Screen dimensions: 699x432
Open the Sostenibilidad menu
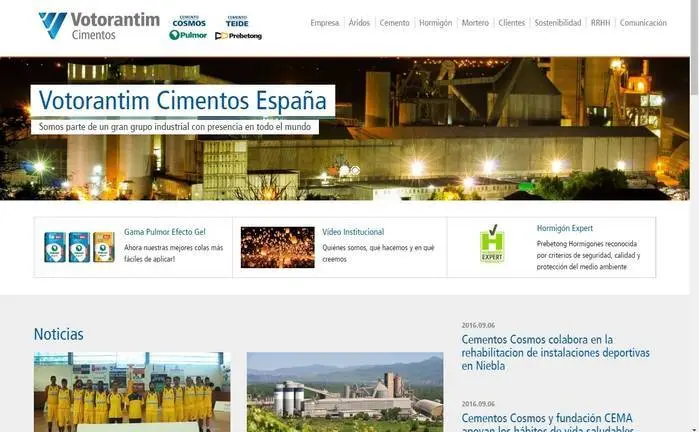(x=558, y=23)
